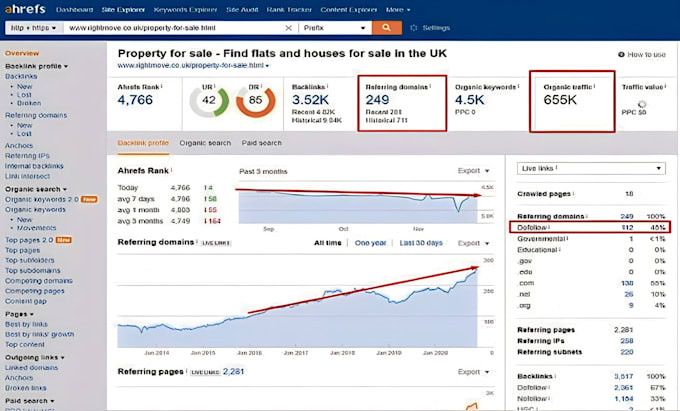Image resolution: width=680 pixels, height=411 pixels.
Task: Switch to the Organic search tab
Action: pyautogui.click(x=205, y=143)
